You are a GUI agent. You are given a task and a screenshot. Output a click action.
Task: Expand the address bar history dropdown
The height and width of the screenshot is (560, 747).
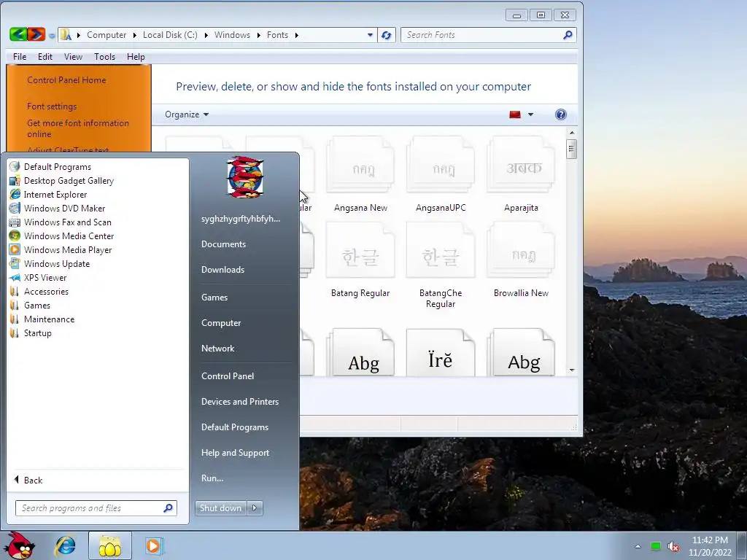[x=370, y=35]
